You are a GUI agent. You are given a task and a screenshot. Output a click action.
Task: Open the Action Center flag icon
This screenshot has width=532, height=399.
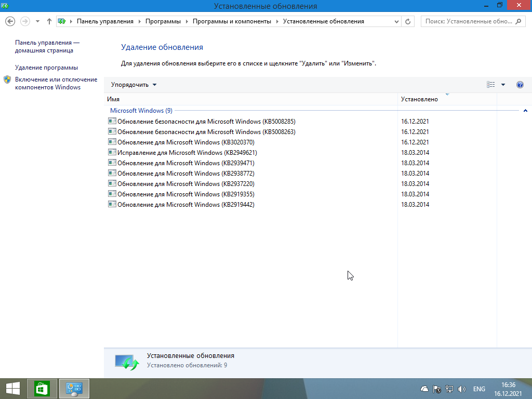[436, 389]
